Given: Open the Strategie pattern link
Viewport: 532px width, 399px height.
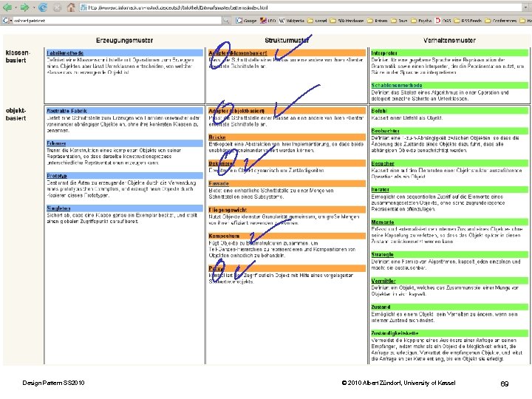Looking at the screenshot, I should 383,254.
